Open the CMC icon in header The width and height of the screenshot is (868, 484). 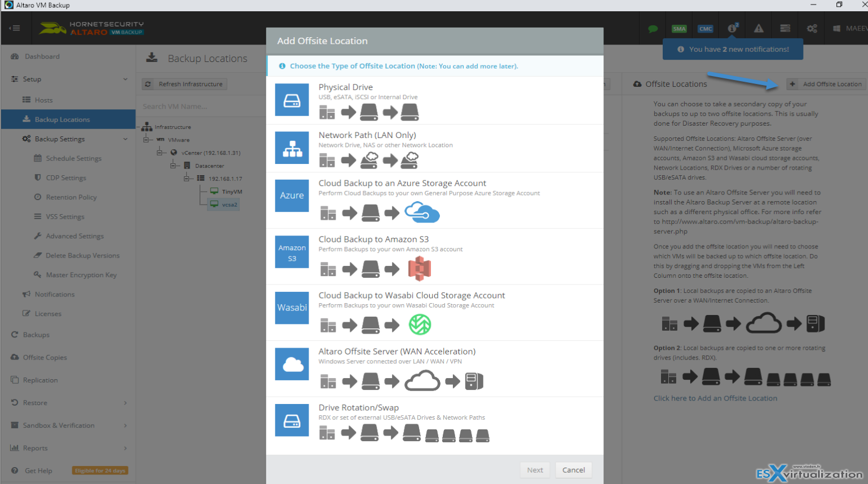tap(706, 29)
